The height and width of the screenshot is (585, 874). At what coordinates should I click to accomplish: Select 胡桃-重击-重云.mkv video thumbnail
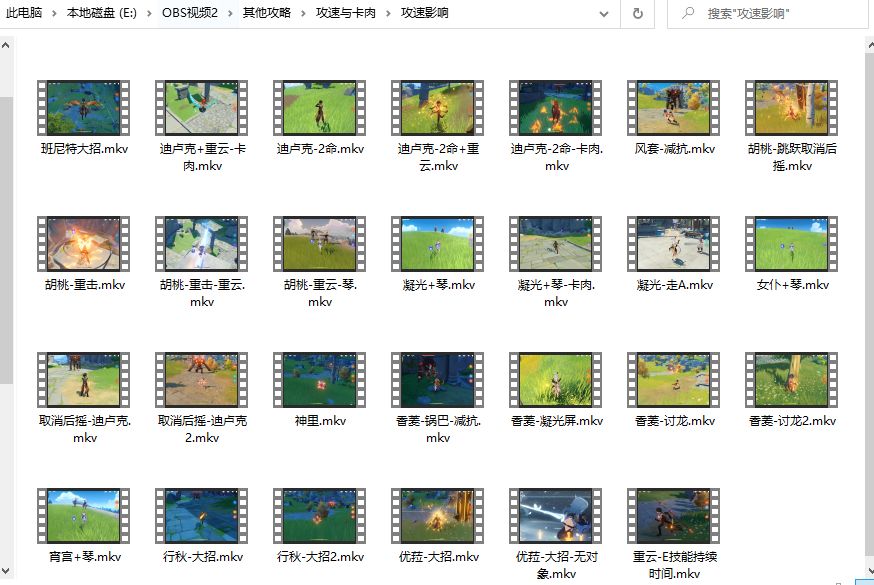point(202,244)
